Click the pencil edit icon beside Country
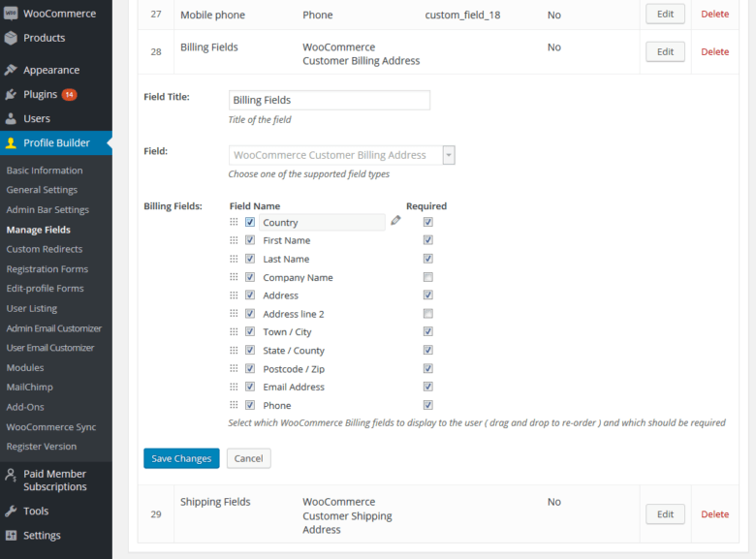756x559 pixels. pos(395,220)
